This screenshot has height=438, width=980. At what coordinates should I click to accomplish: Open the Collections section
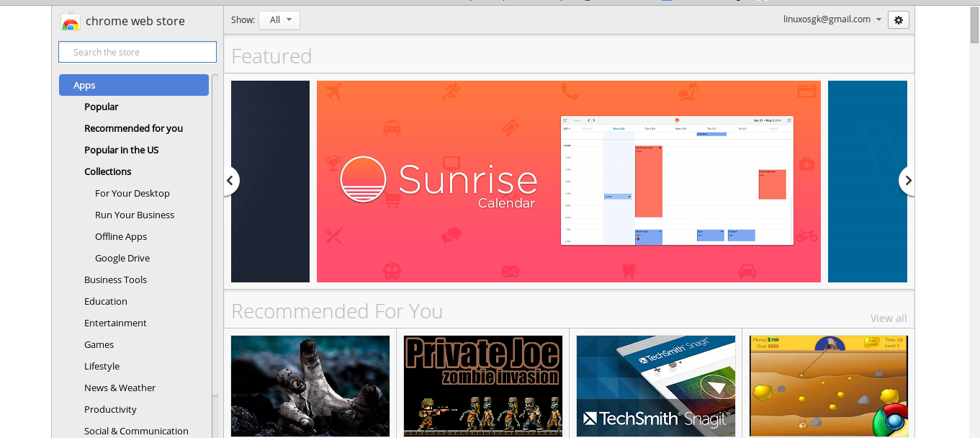pos(108,171)
